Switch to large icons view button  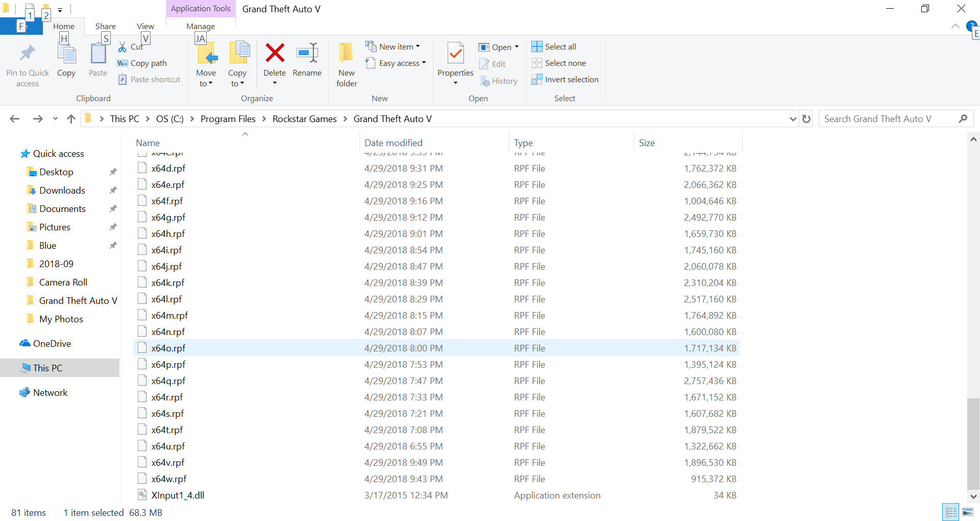[x=967, y=512]
